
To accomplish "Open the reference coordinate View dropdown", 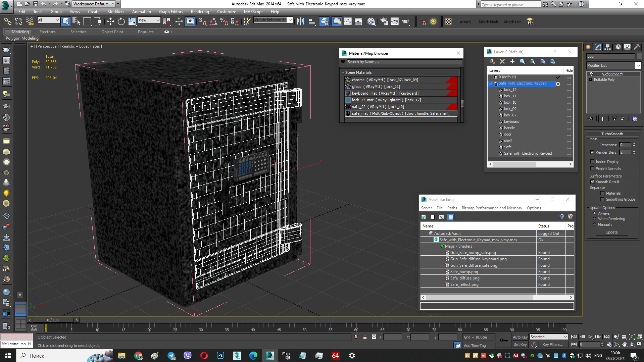I will pyautogui.click(x=149, y=20).
